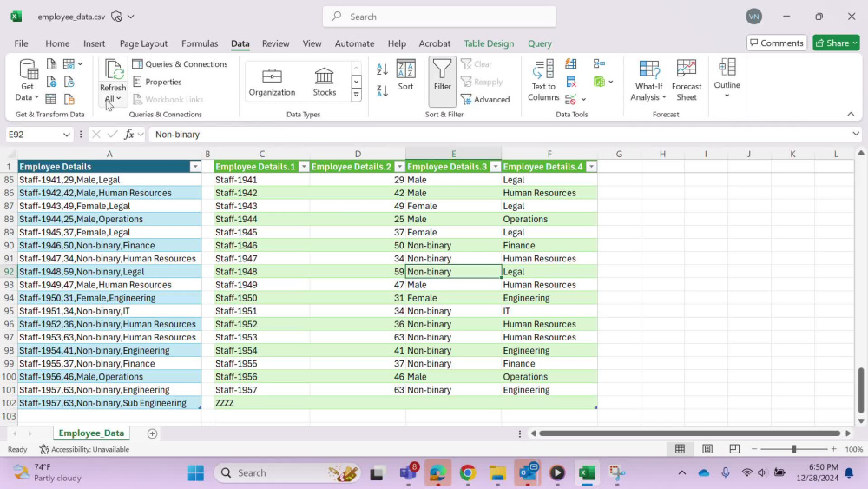Switch to Normal view
The height and width of the screenshot is (489, 868).
680,449
